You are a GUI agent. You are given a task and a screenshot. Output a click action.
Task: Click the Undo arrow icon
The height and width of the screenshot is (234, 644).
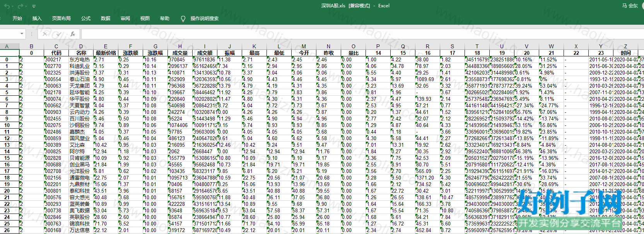(x=7, y=6)
